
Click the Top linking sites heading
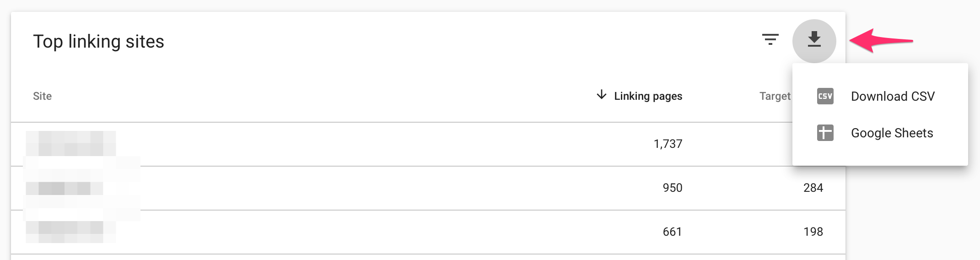point(98,41)
